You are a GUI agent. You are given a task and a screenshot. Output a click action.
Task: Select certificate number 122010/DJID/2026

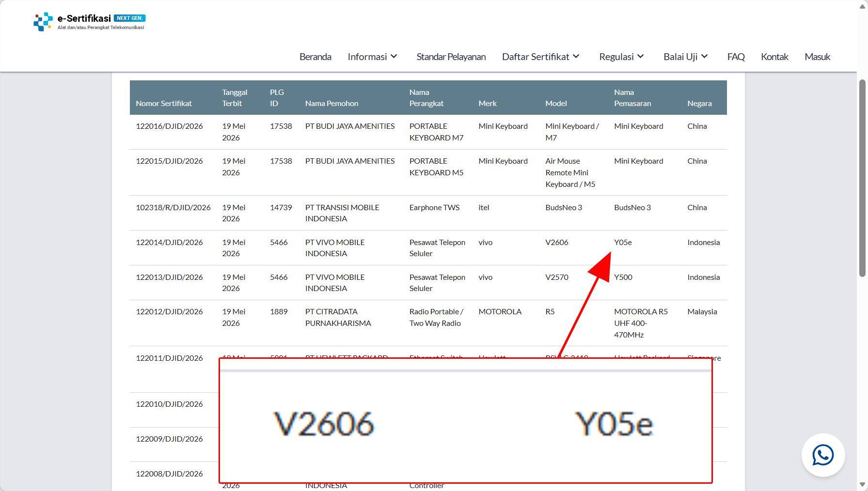tap(169, 404)
